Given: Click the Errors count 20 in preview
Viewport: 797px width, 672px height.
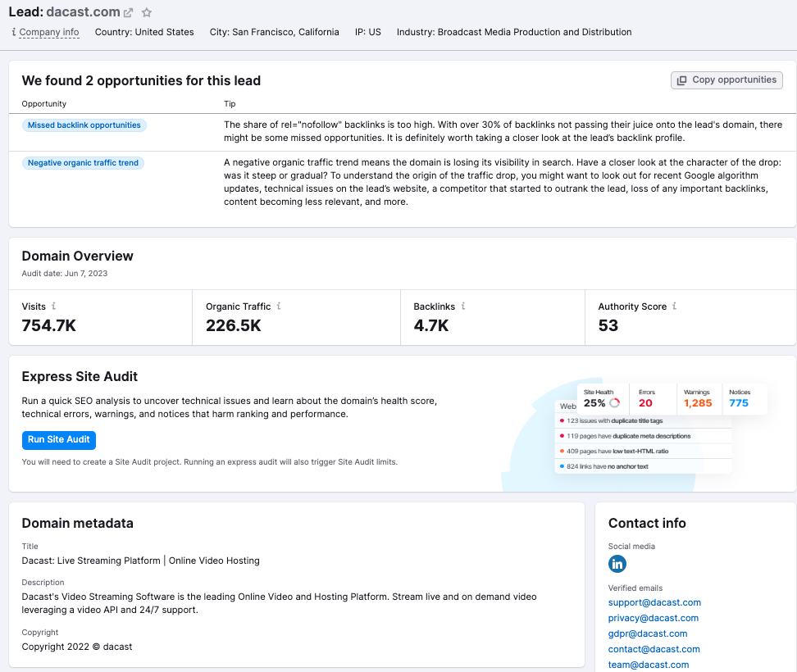Looking at the screenshot, I should (x=645, y=403).
